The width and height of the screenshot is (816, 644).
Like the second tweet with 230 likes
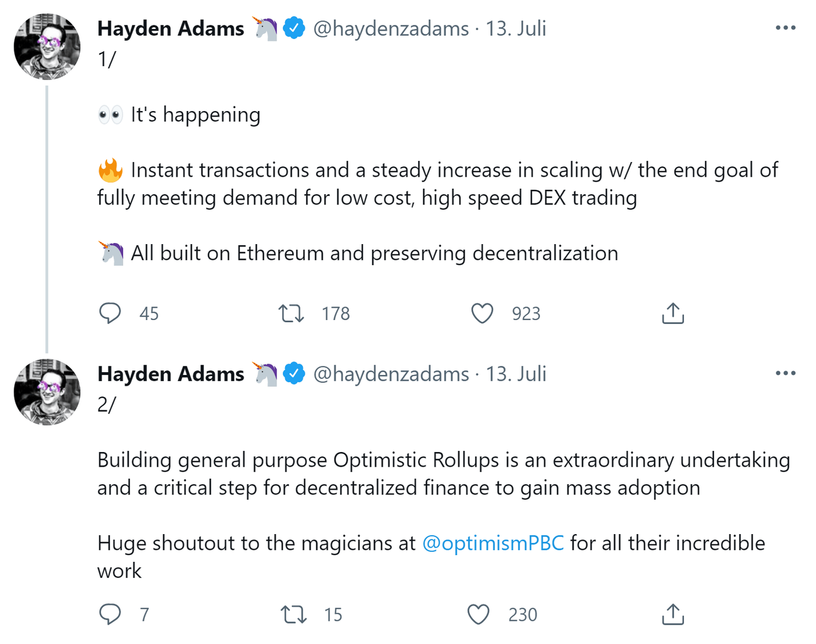pyautogui.click(x=478, y=614)
